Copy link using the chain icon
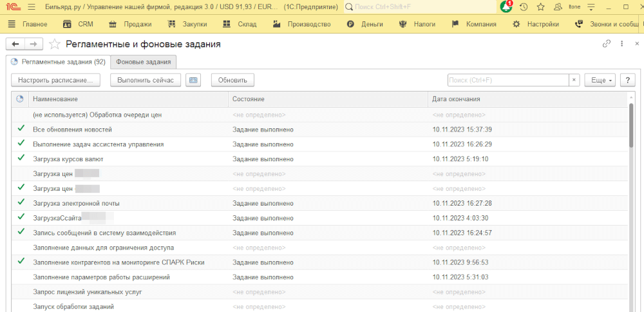This screenshot has height=312, width=644. [x=606, y=44]
